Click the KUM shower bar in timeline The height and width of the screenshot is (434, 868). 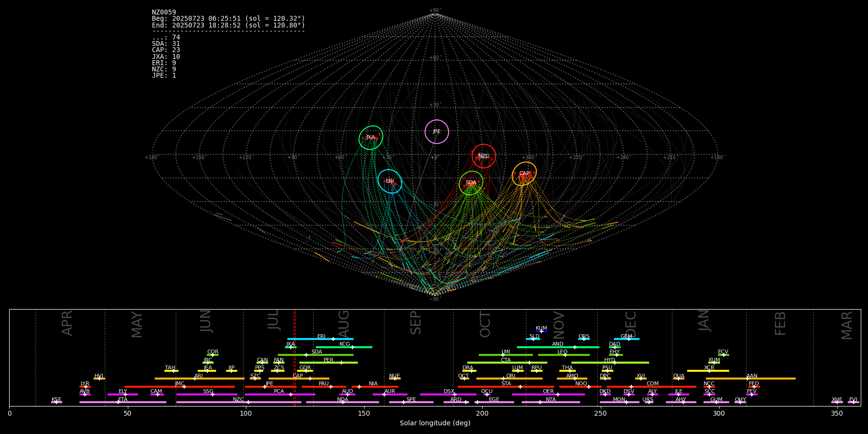(542, 331)
